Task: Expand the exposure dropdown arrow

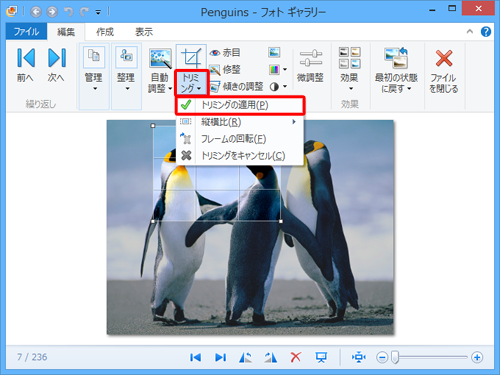Action: coord(285,87)
